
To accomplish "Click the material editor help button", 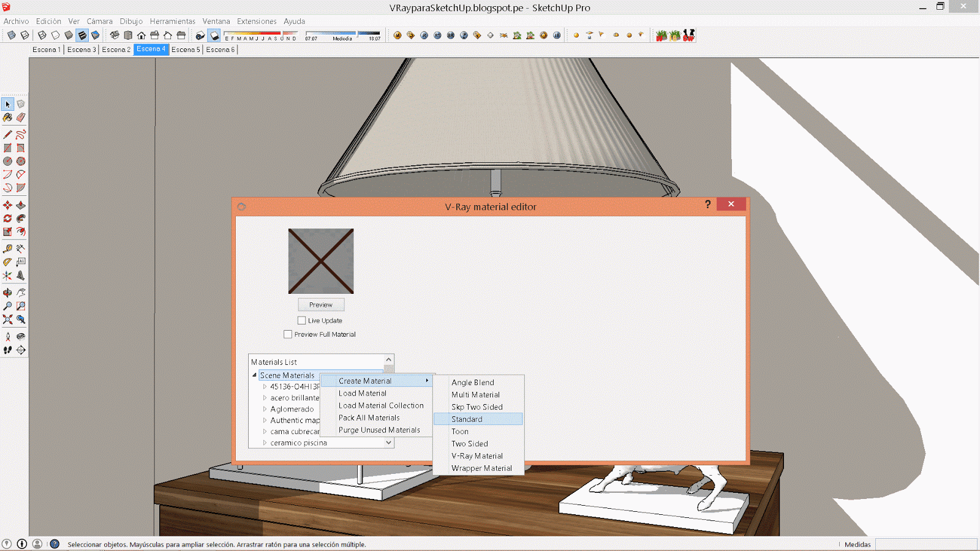I will (x=708, y=205).
